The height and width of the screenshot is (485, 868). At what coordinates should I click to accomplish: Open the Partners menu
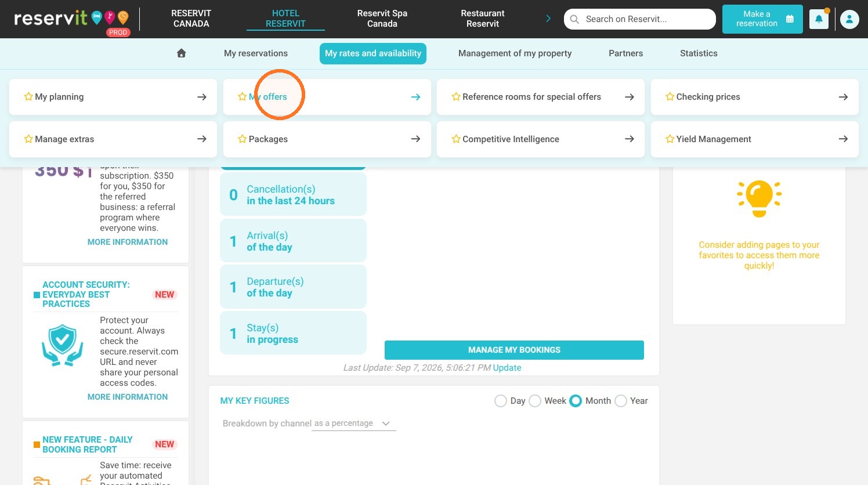[625, 53]
